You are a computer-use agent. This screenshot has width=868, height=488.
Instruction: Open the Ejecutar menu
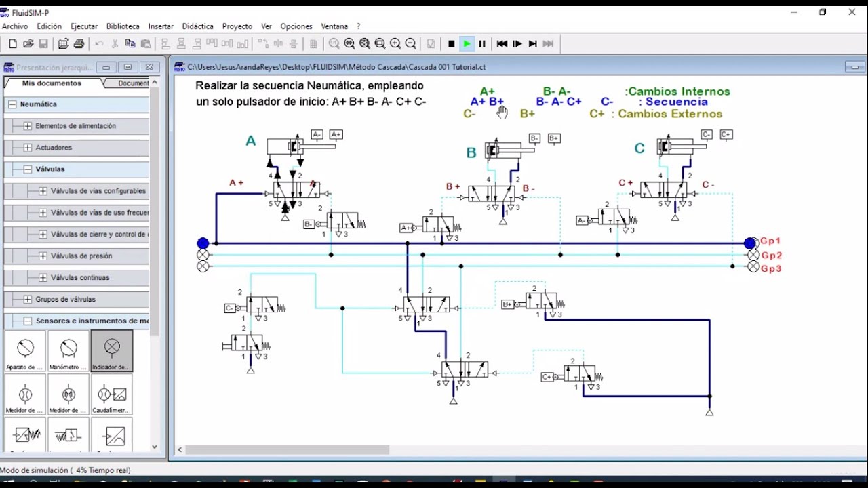click(84, 26)
